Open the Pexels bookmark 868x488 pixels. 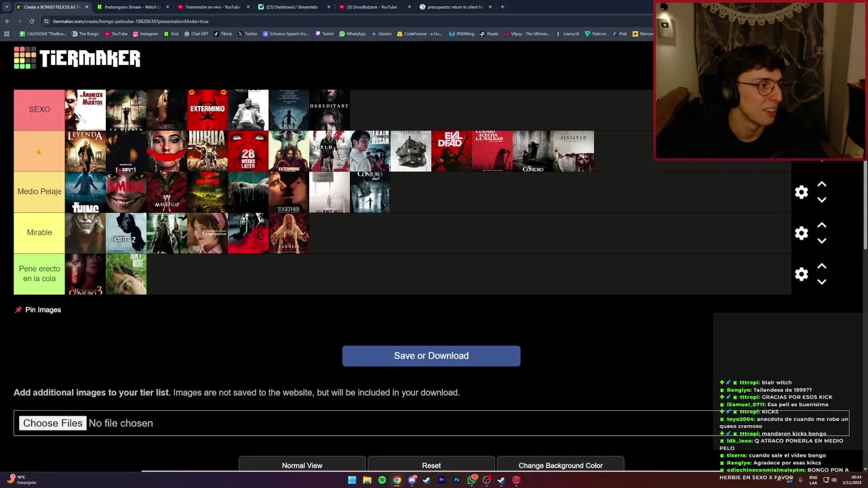[489, 33]
